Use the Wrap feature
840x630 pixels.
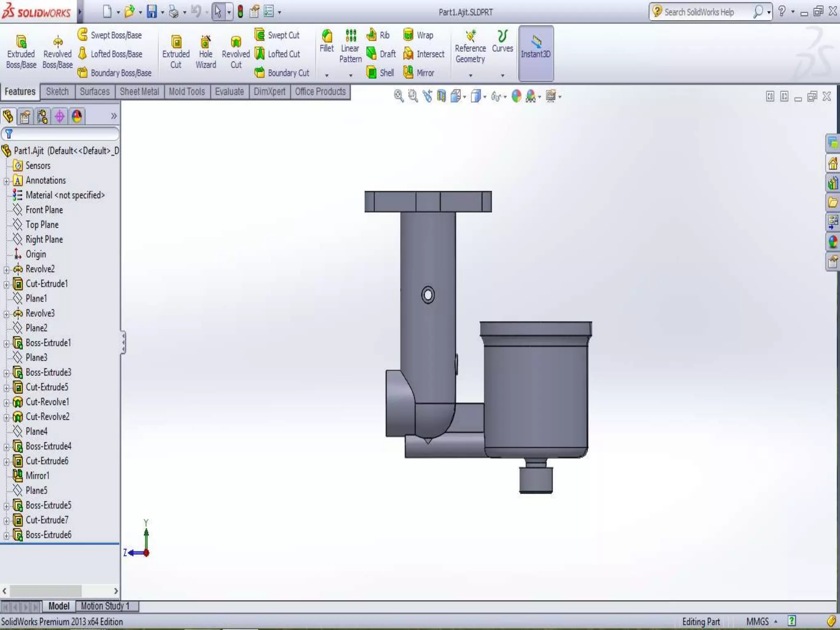tap(418, 35)
